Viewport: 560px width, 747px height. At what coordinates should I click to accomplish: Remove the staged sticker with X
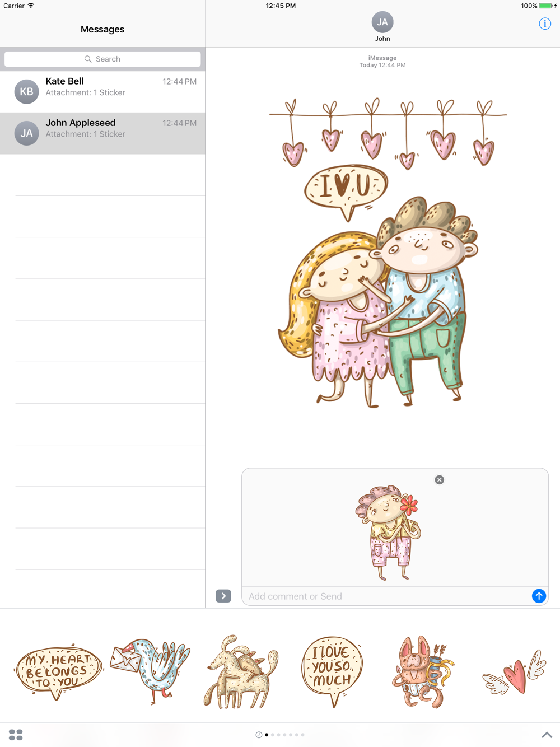(440, 480)
